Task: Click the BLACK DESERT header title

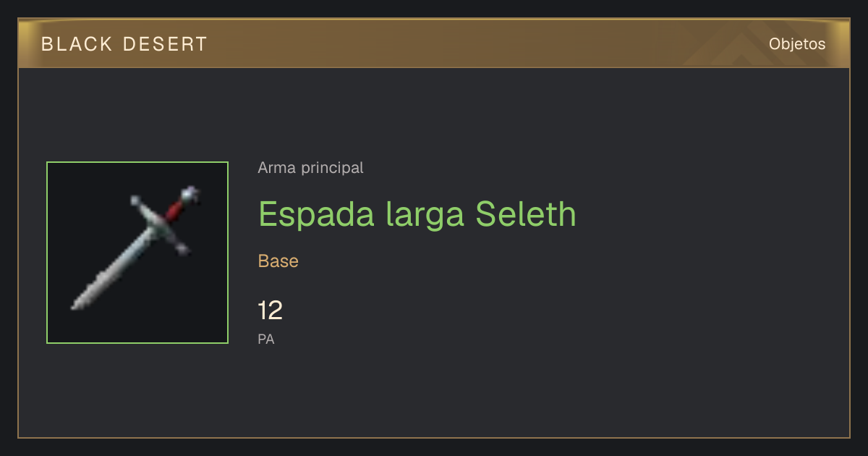Action: pyautogui.click(x=124, y=44)
